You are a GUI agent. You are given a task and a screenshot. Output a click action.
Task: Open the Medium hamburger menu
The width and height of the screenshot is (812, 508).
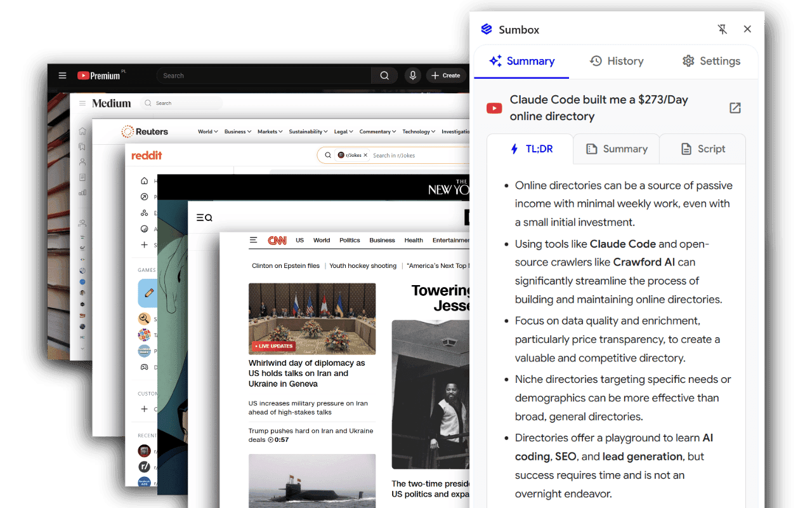click(x=82, y=103)
